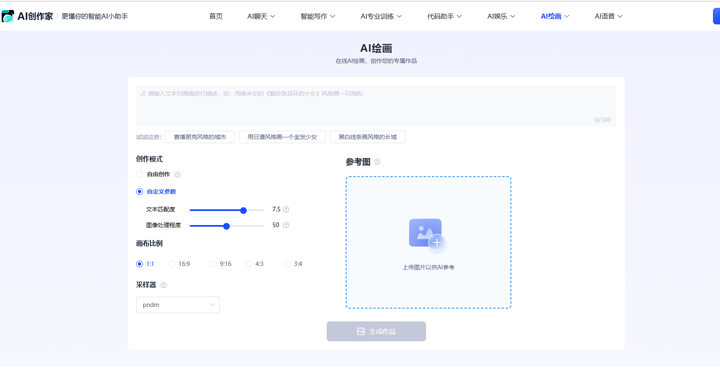Image resolution: width=720 pixels, height=381 pixels.
Task: Open the pndm sampler dropdown
Action: tap(178, 305)
